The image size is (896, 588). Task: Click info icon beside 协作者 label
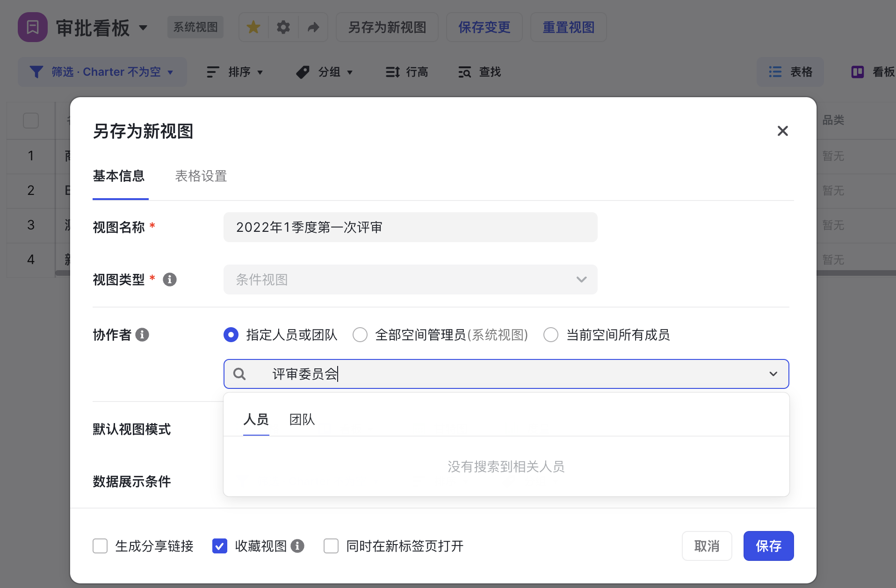tap(142, 335)
